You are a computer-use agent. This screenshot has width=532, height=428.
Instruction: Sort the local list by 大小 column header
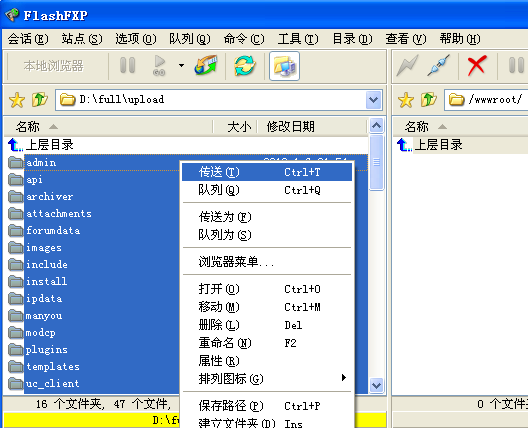point(235,127)
